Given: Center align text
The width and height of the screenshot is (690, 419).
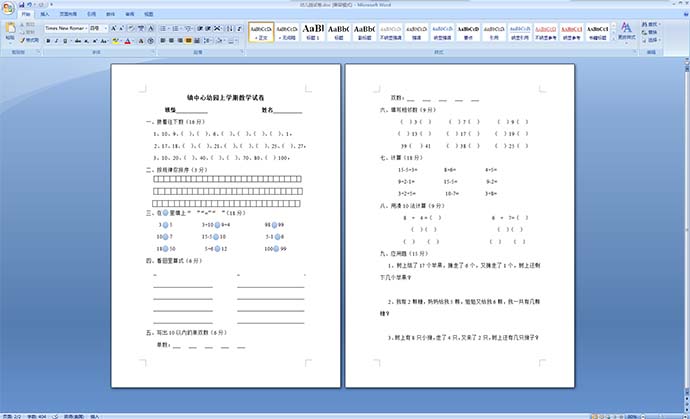Looking at the screenshot, I should pos(171,40).
